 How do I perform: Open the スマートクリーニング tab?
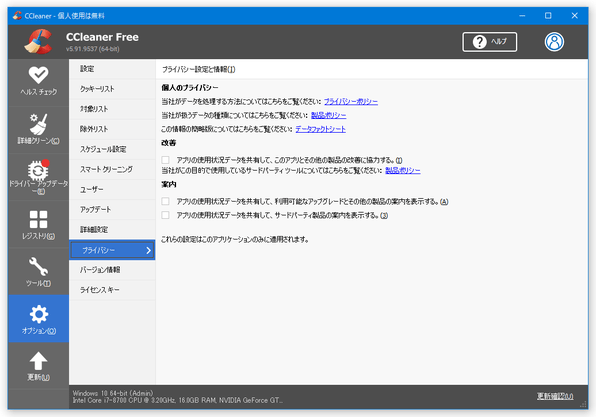pos(112,170)
